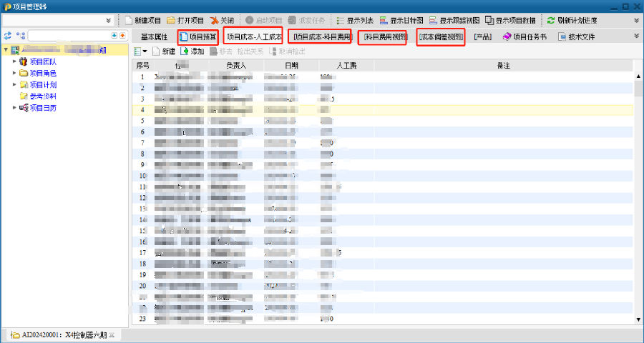
Task: Open the list view options dropdown icon
Action: click(x=140, y=51)
